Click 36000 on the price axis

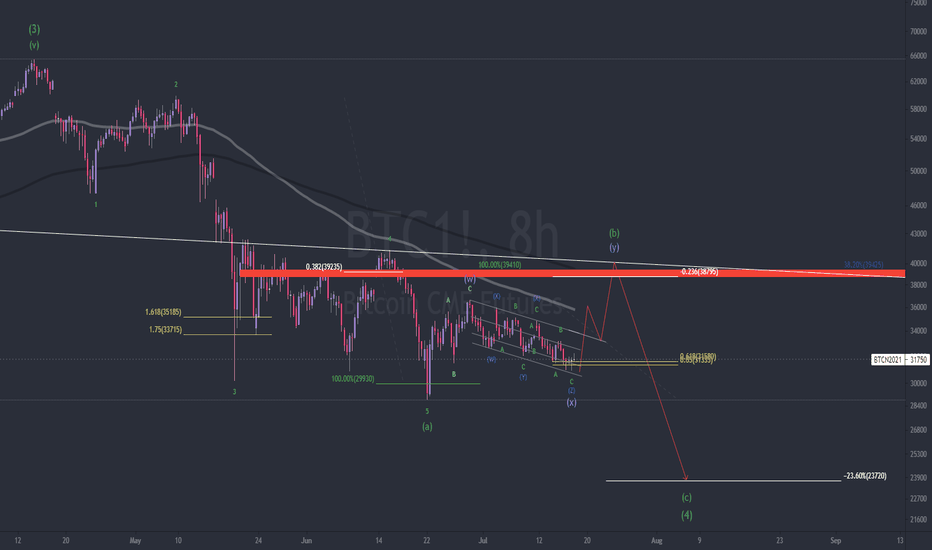click(x=918, y=307)
